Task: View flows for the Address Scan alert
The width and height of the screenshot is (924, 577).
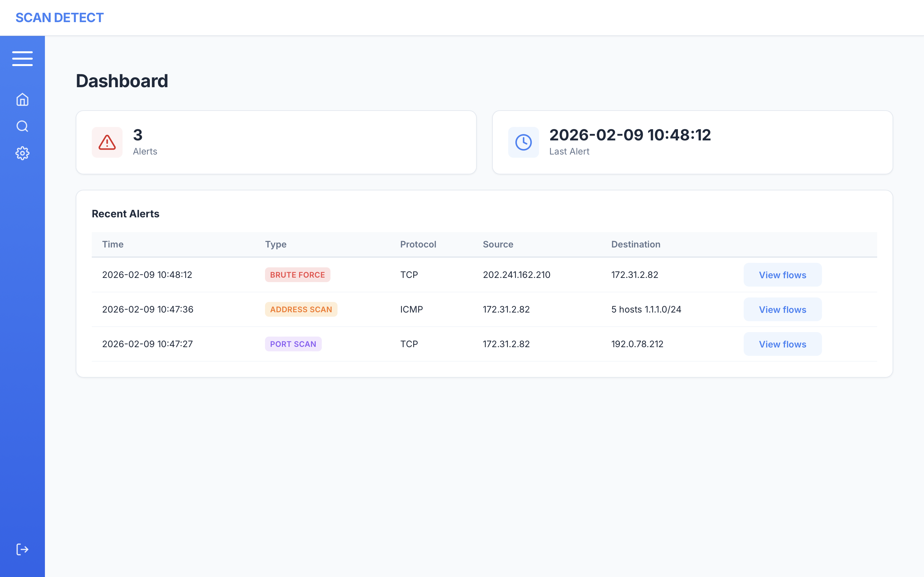Action: [x=782, y=309]
